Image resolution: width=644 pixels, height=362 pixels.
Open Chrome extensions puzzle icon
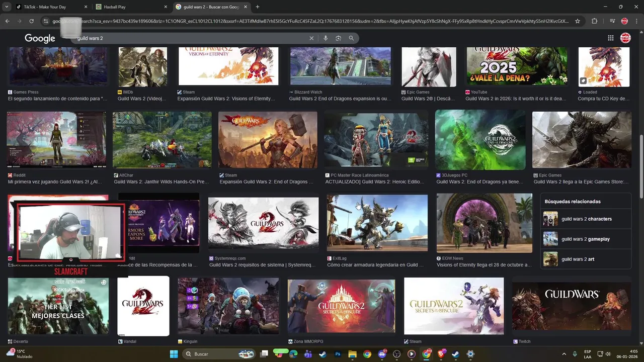594,21
